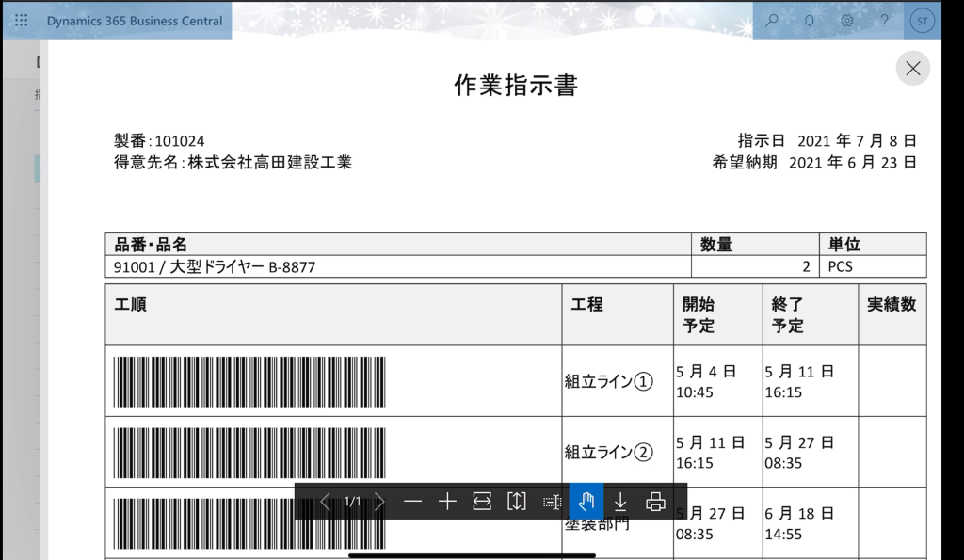Select the hand pan tool
This screenshot has height=560, width=964.
click(x=586, y=502)
